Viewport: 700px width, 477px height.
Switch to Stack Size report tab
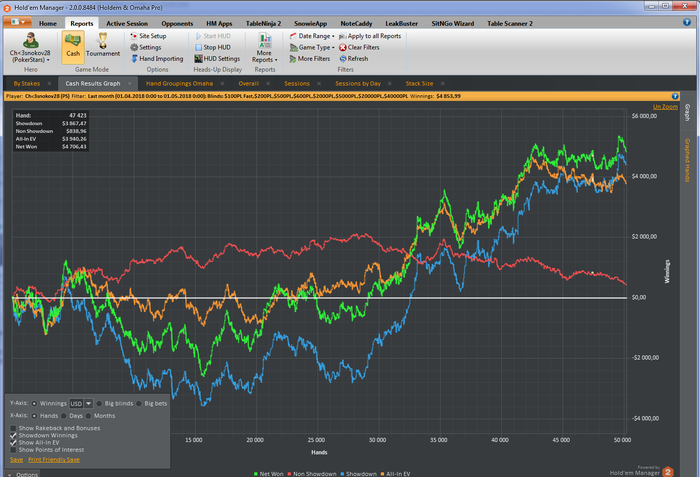click(x=419, y=84)
